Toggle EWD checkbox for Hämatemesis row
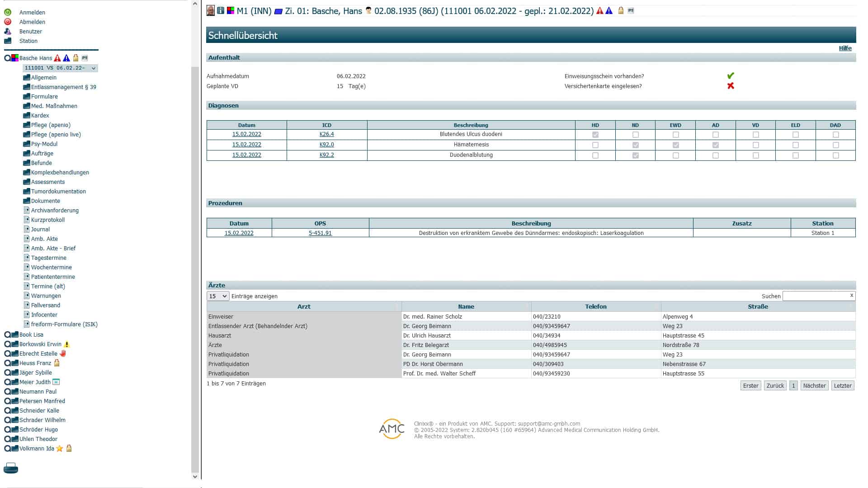This screenshot has height=488, width=868. (676, 145)
